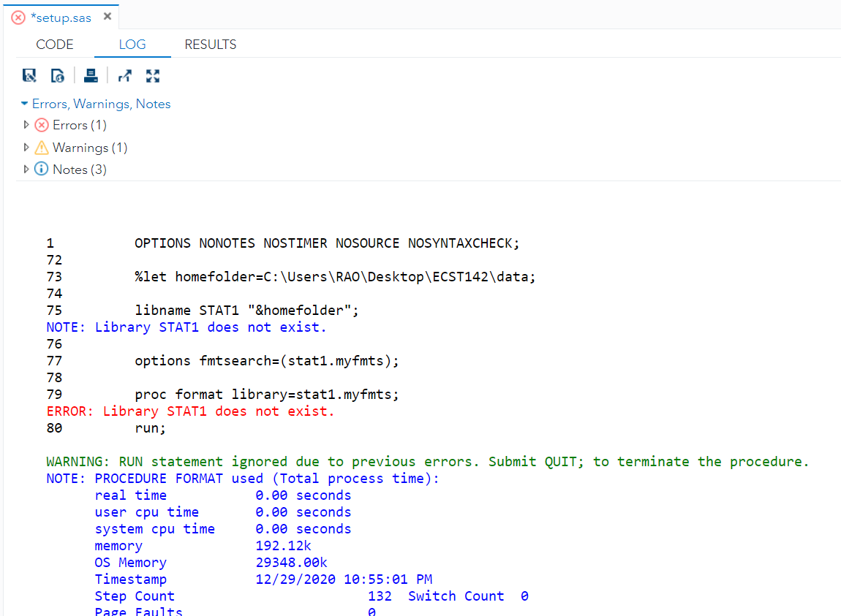Image resolution: width=841 pixels, height=616 pixels.
Task: Switch to the RESULTS tab
Action: coord(210,45)
